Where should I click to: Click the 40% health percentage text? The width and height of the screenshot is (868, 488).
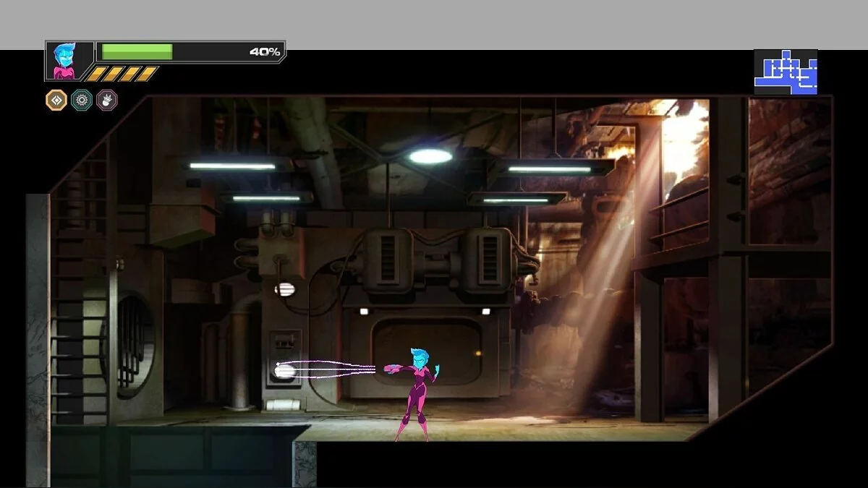[264, 52]
